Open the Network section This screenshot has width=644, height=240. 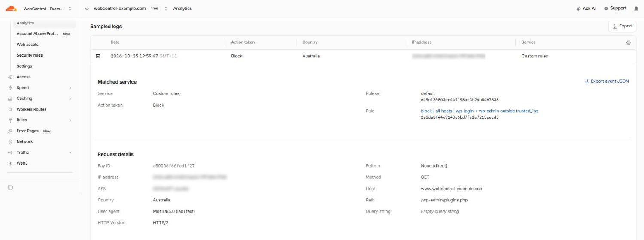pyautogui.click(x=24, y=142)
